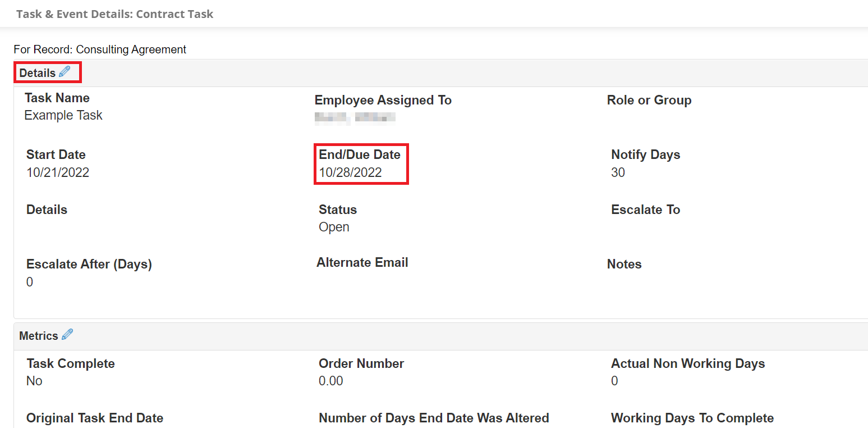Click the page title Task & Event Details: Contract Task
The image size is (868, 428).
point(115,14)
